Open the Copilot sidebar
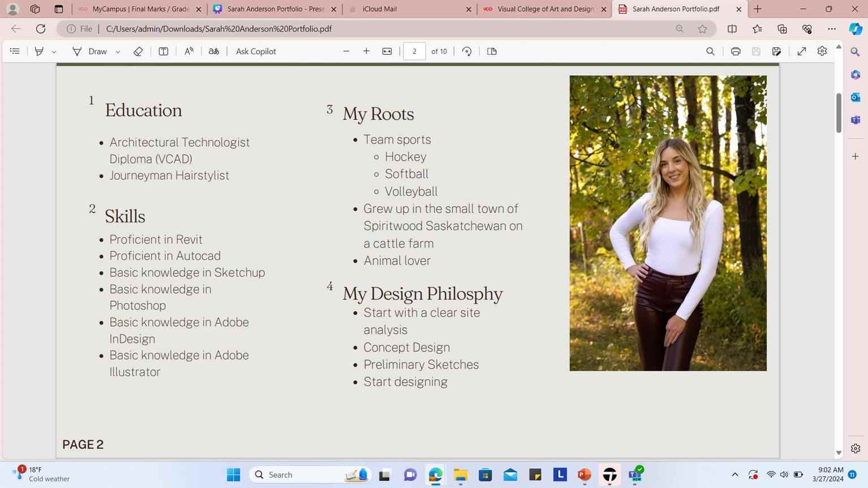 [x=856, y=29]
